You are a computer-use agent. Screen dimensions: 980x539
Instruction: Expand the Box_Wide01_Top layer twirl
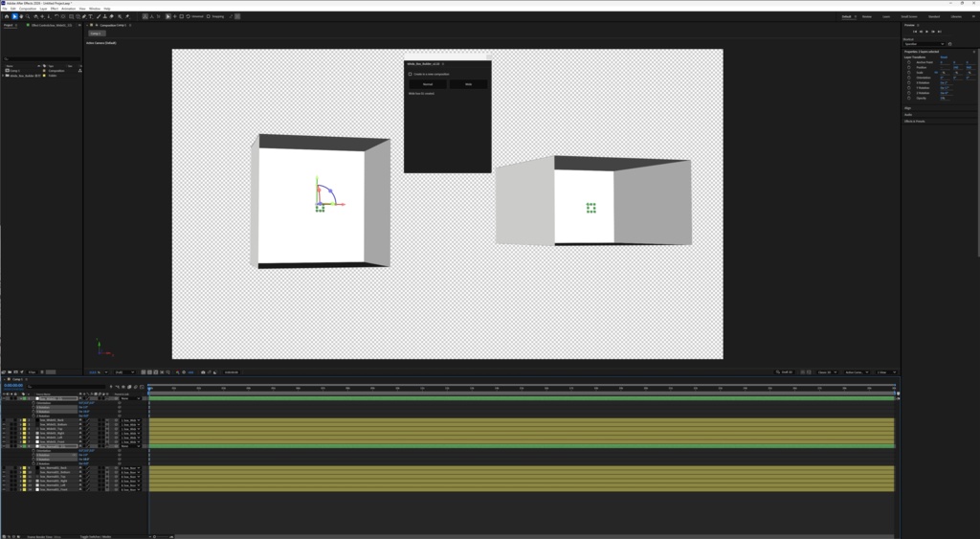[x=21, y=429]
